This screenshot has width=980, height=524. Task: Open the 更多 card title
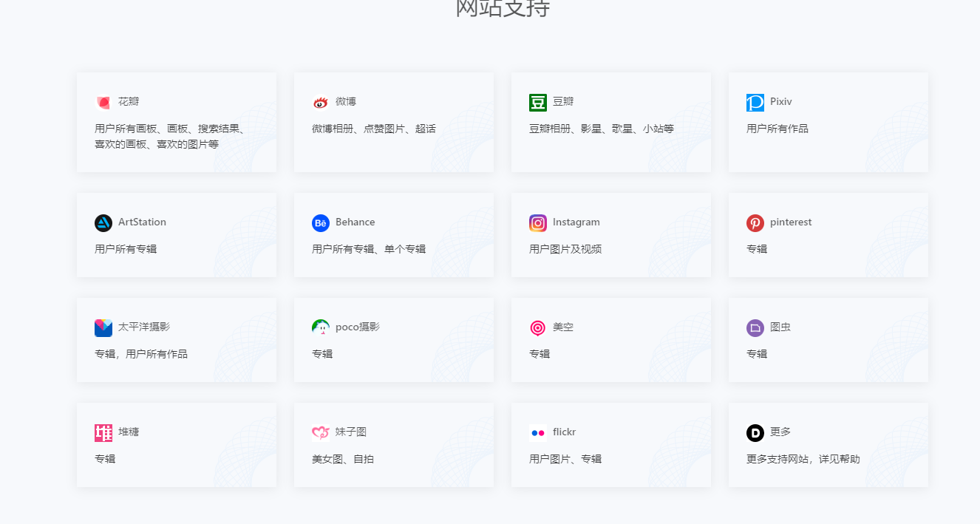pyautogui.click(x=780, y=432)
